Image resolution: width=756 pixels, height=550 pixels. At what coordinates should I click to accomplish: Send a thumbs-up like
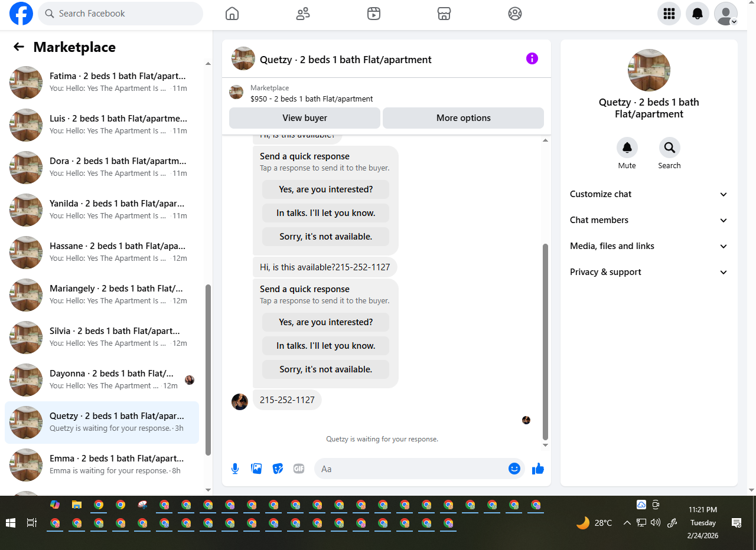[537, 469]
